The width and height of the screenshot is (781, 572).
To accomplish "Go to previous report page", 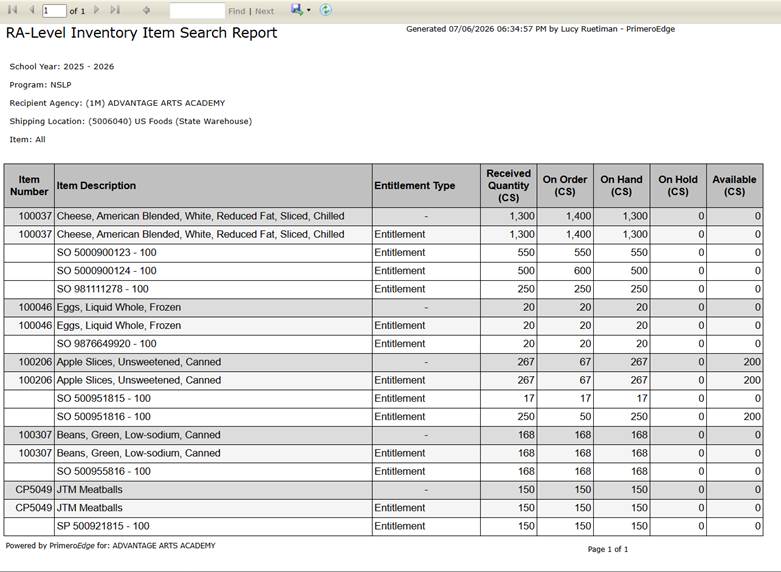I will coord(31,10).
